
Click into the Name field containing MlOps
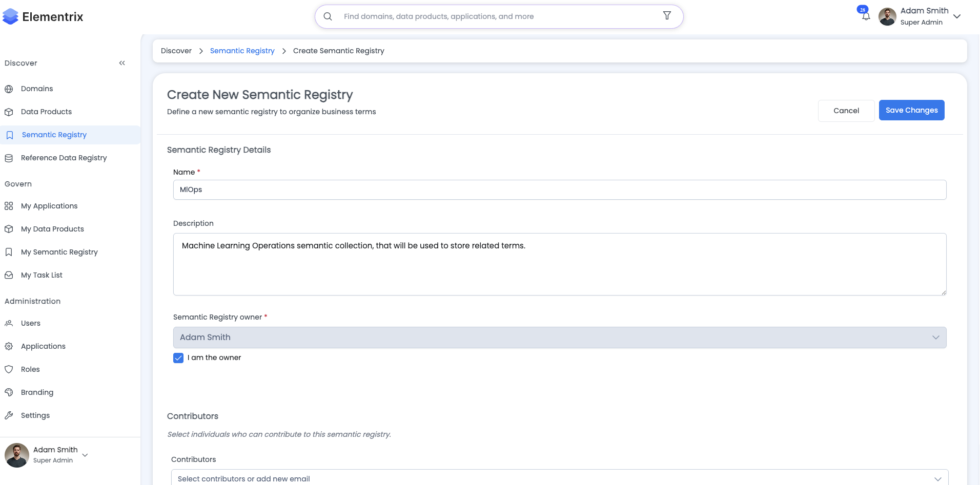[359, 189]
